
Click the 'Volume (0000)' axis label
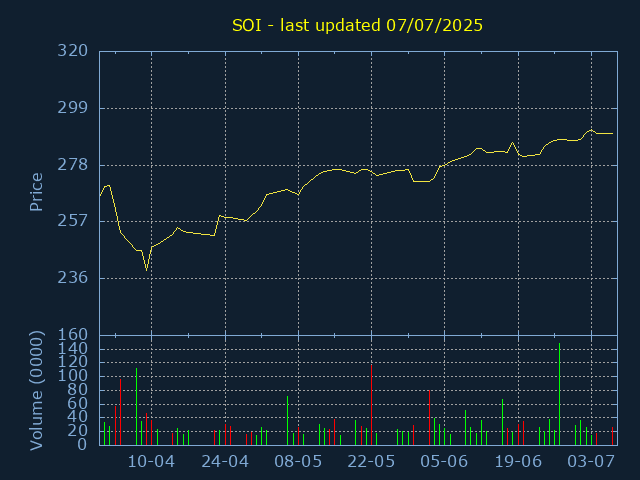(x=36, y=391)
